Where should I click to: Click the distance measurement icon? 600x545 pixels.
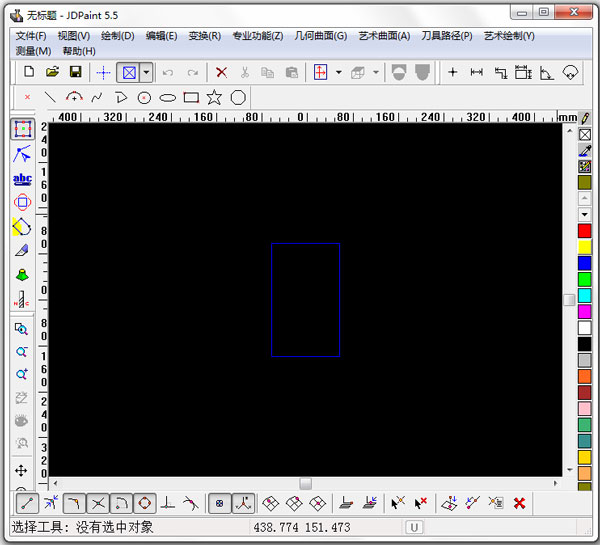(x=477, y=72)
